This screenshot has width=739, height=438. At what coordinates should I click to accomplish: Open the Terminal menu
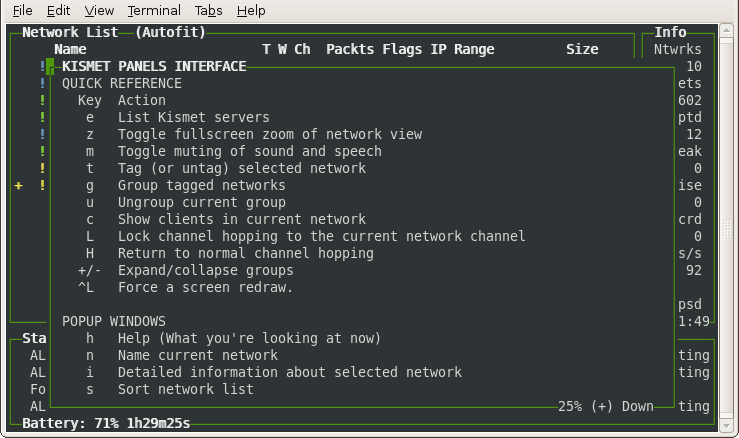coord(154,10)
